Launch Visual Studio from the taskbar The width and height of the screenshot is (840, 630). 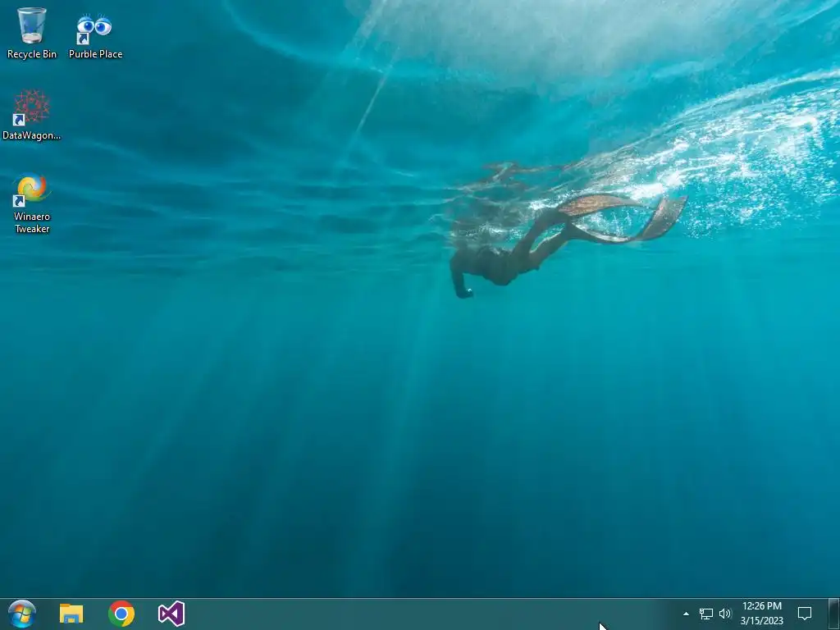(171, 614)
